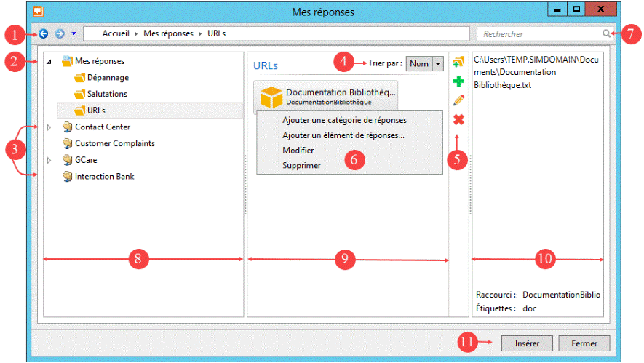Choose 'Ajouter une catégorie de réponses'
The image size is (644, 363).
343,120
